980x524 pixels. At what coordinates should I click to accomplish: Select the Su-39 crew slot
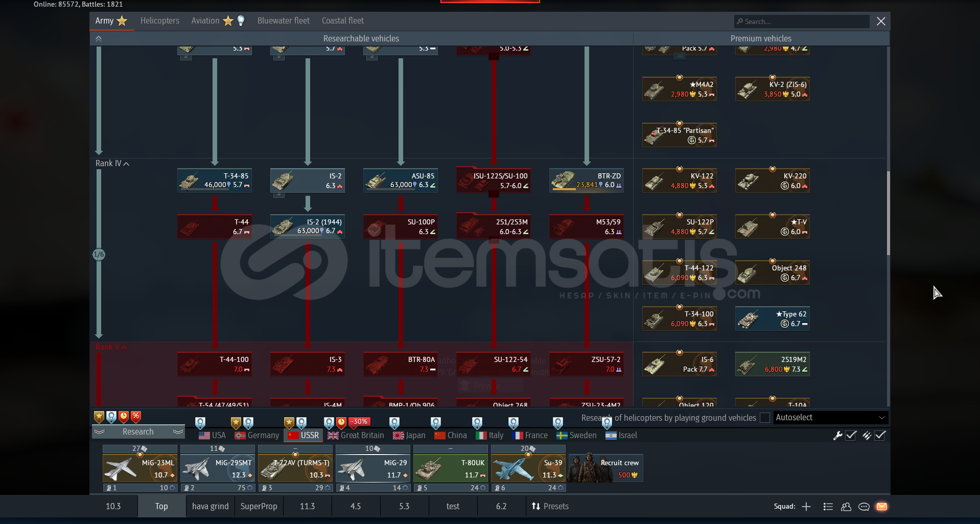coord(528,468)
